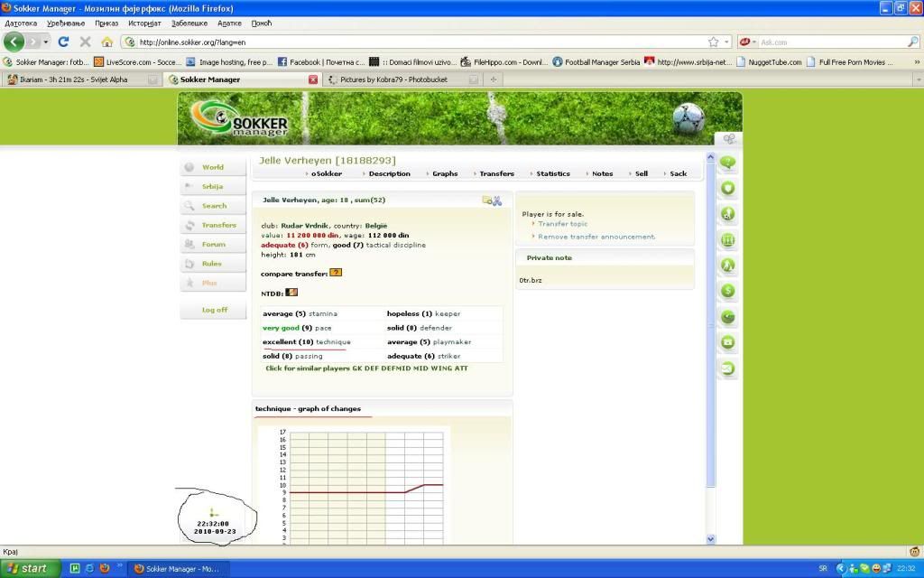Click the Sack player option
This screenshot has width=924, height=578.
[x=678, y=173]
